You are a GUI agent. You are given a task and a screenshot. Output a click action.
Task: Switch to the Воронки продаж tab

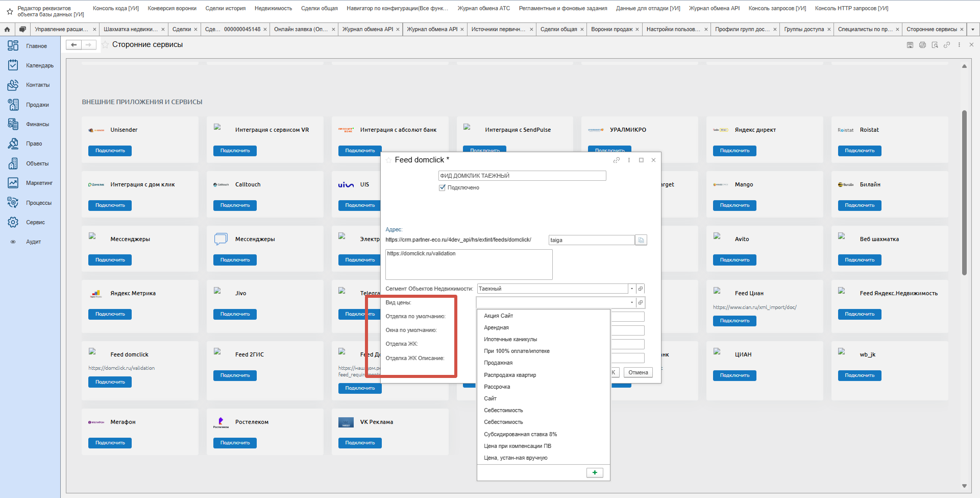611,29
